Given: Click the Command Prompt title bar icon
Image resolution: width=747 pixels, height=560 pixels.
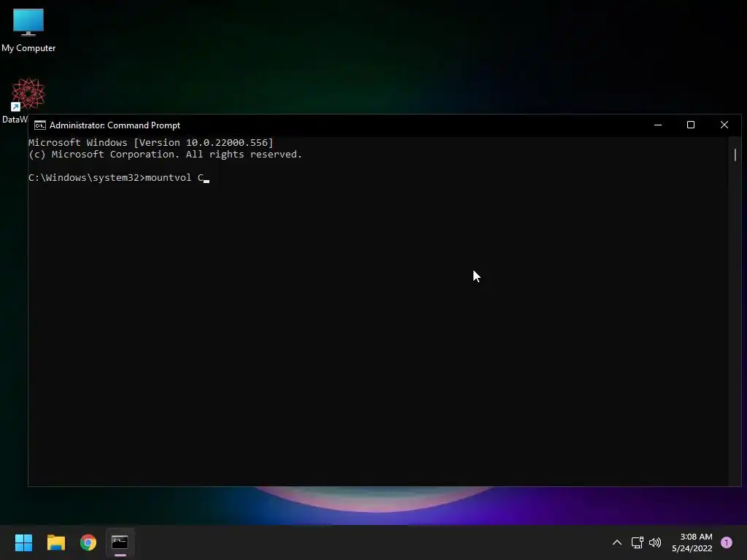Looking at the screenshot, I should pos(40,125).
